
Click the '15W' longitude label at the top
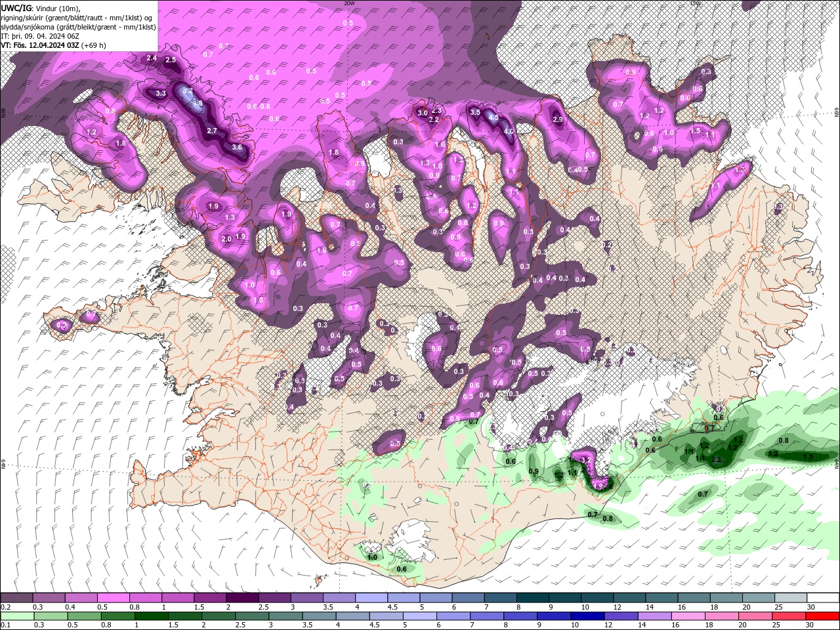[695, 3]
